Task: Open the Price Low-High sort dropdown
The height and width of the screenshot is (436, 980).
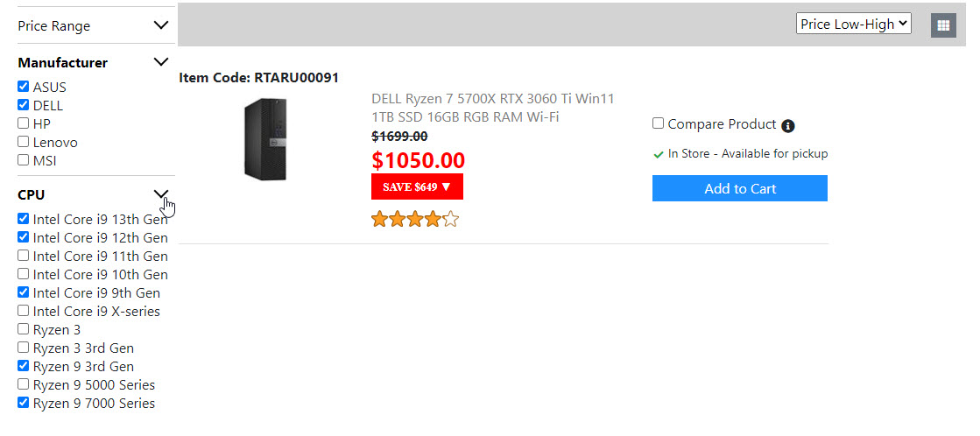Action: point(853,25)
